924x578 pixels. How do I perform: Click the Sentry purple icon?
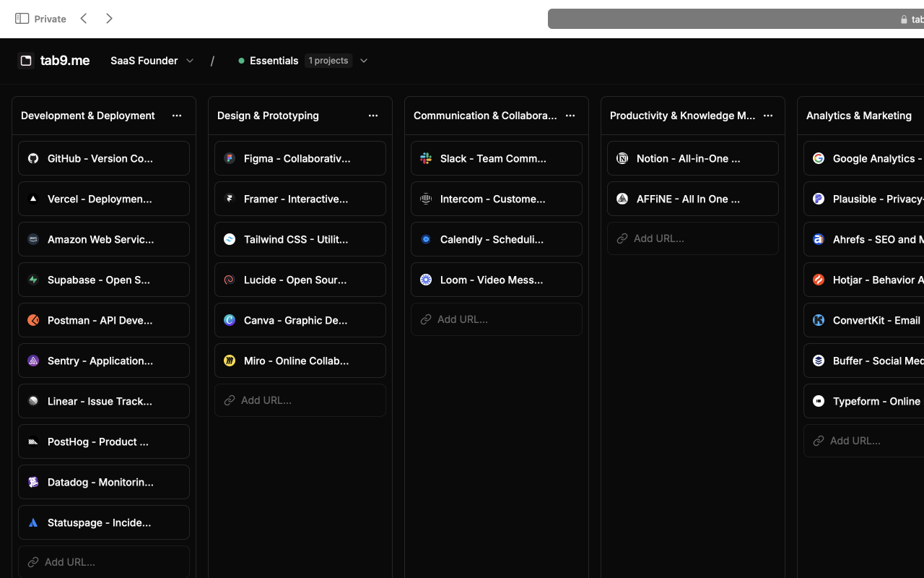(33, 361)
